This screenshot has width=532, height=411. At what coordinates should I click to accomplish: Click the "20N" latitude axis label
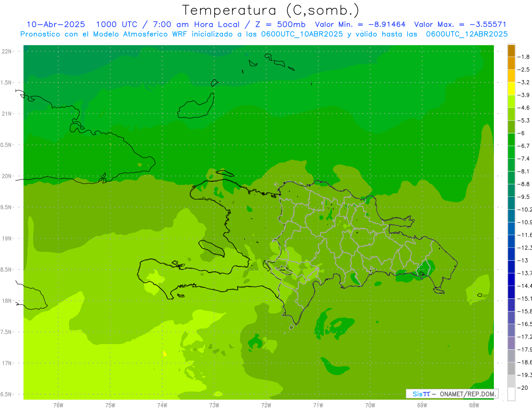coord(7,176)
